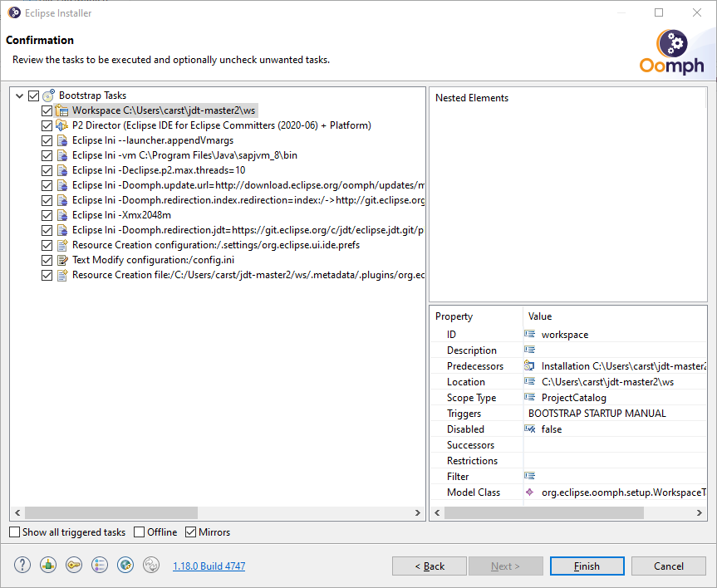Click the greyed update refresh icon

[151, 565]
